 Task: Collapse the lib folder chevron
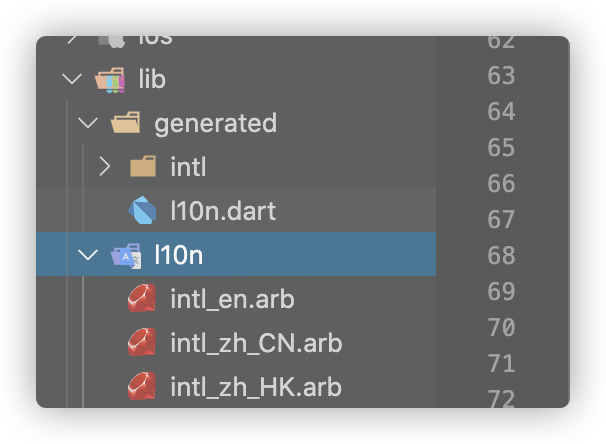click(x=72, y=79)
